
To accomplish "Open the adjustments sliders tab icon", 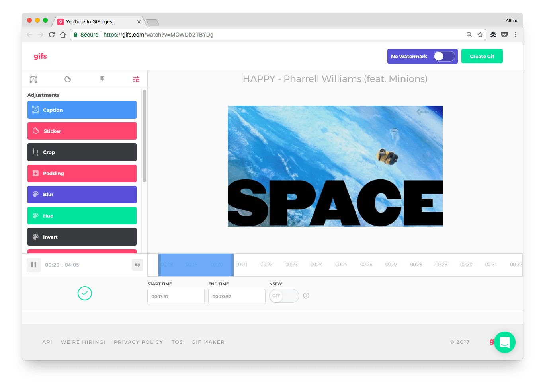I will point(136,79).
